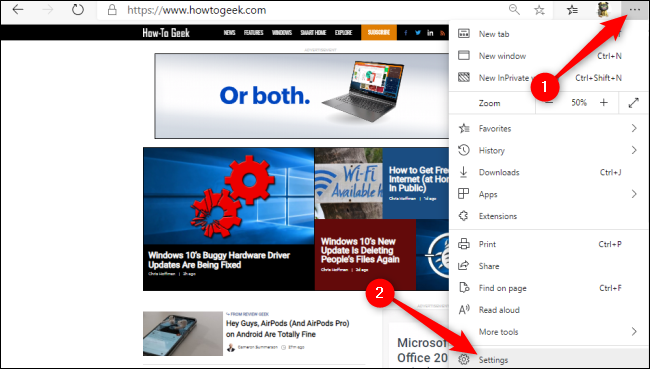Increase zoom with the plus button
The height and width of the screenshot is (369, 650).
[x=604, y=102]
